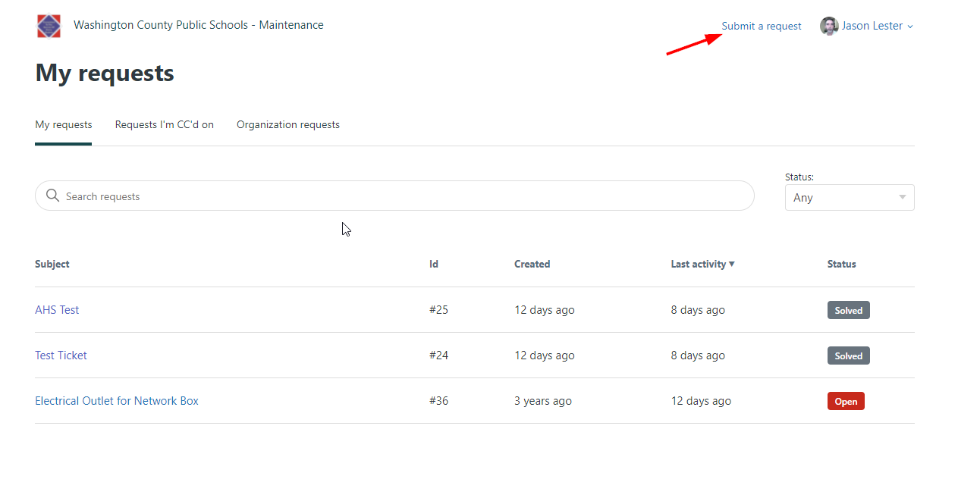
Task: Click the Status: label above the filter
Action: (x=799, y=177)
